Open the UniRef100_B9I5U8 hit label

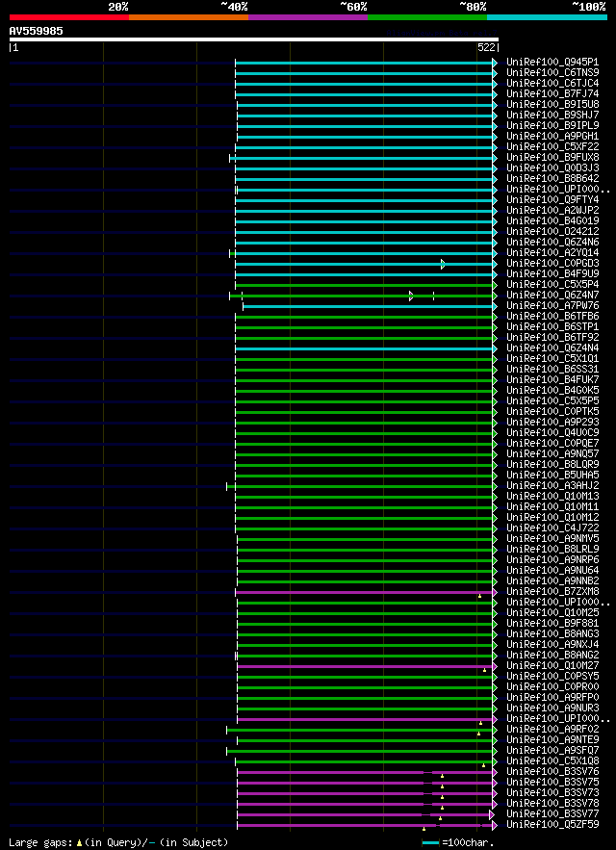point(552,105)
